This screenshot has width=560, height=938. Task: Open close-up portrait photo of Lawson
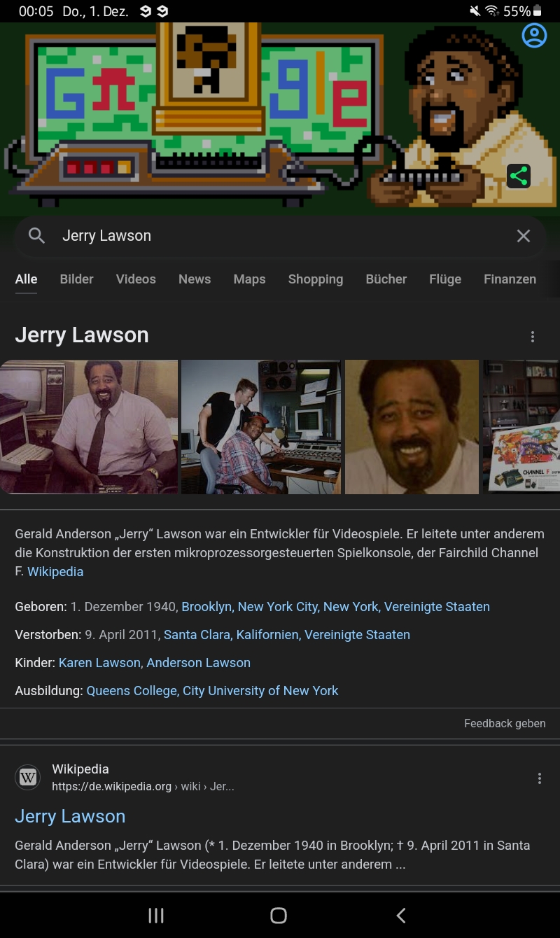(x=412, y=427)
